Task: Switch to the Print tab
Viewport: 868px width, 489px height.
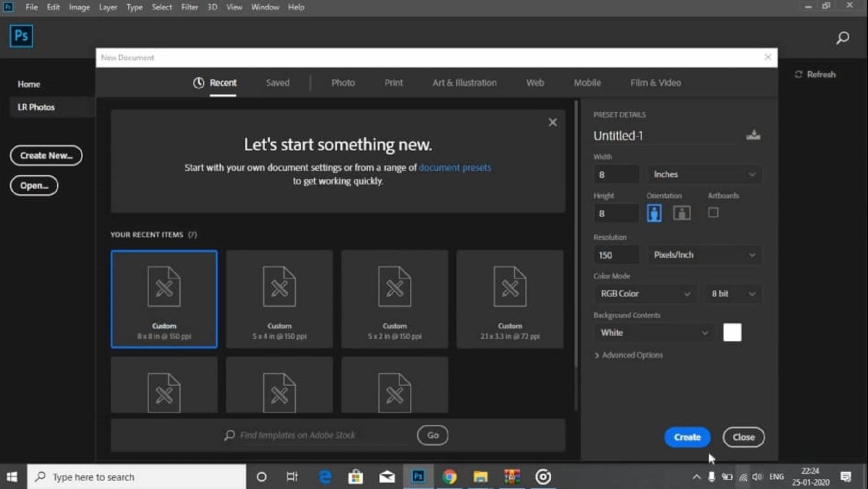Action: pos(394,83)
